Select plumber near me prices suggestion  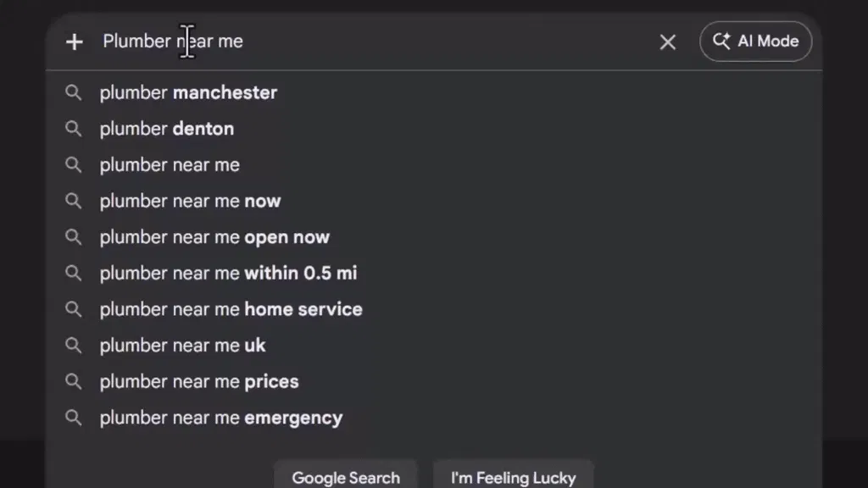coord(434,381)
